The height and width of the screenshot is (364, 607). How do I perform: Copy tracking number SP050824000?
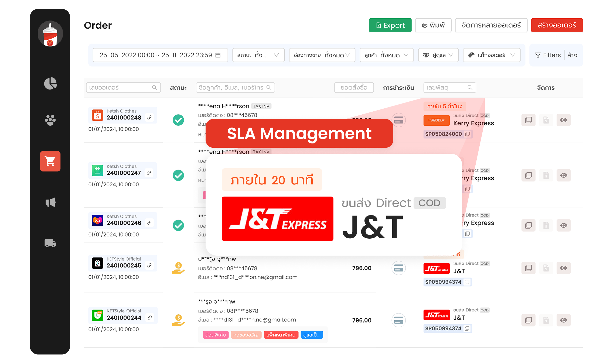point(468,134)
